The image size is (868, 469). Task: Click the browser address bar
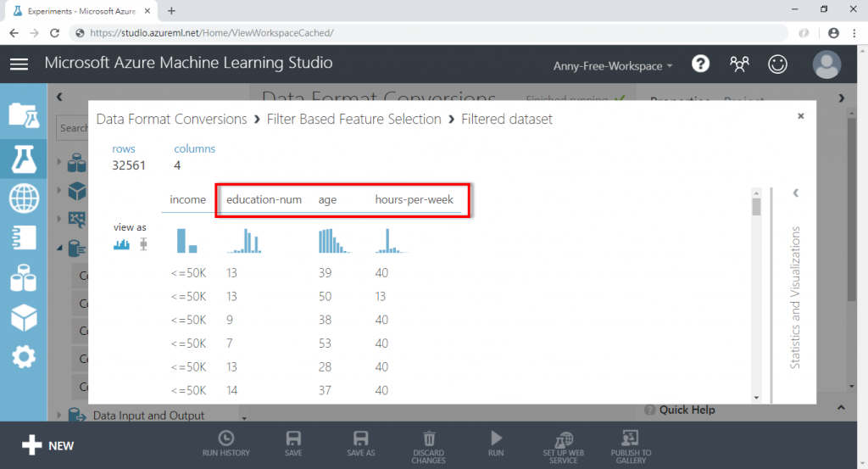[x=426, y=33]
